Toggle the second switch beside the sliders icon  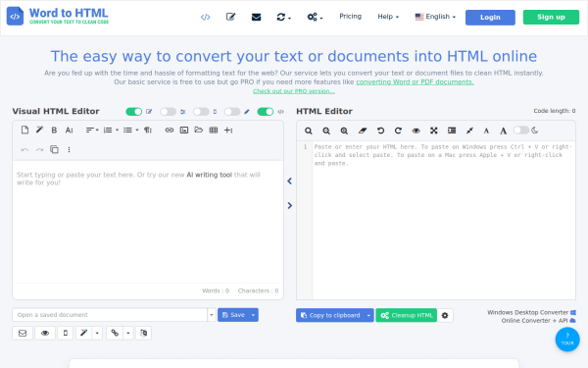point(168,112)
